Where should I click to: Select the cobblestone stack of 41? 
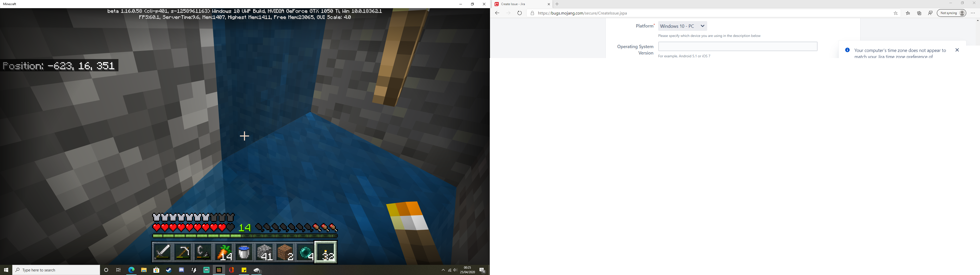pos(265,252)
